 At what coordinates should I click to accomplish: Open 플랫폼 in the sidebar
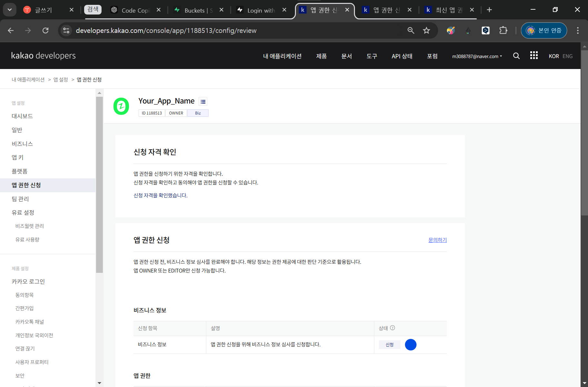click(19, 171)
